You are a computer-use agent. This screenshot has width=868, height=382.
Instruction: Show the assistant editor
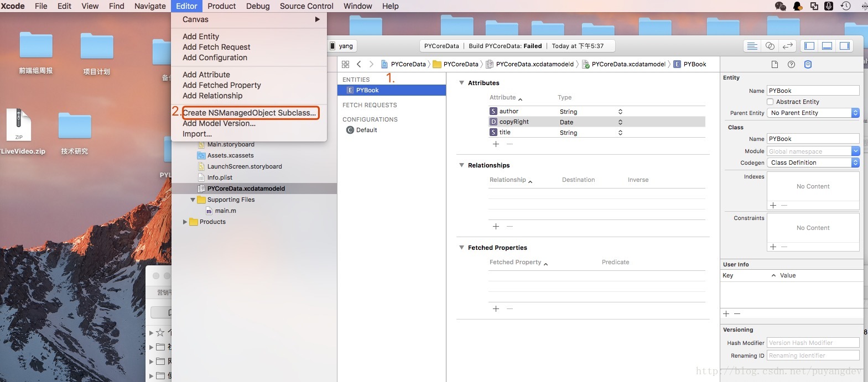770,46
